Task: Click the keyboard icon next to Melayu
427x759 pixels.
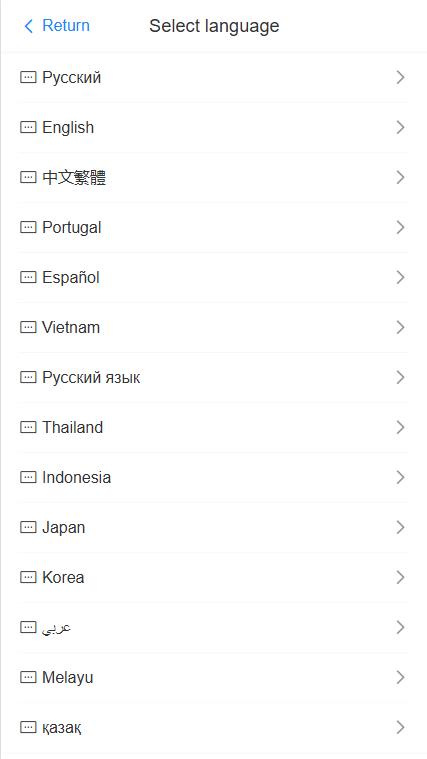Action: 28,677
